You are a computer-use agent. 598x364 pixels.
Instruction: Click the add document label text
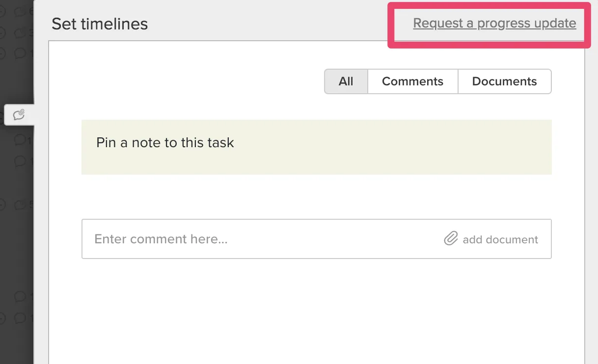pyautogui.click(x=500, y=239)
